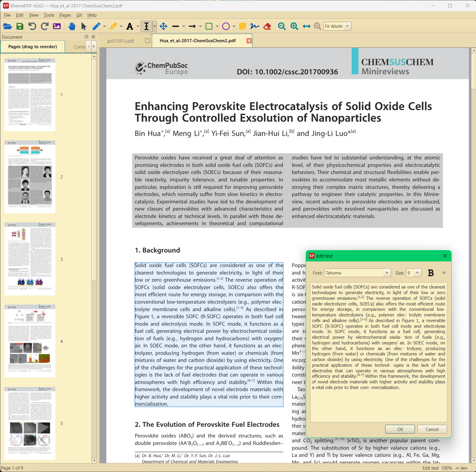This screenshot has height=472, width=476.
Task: Select page 3 thumbnail
Action: (30, 259)
